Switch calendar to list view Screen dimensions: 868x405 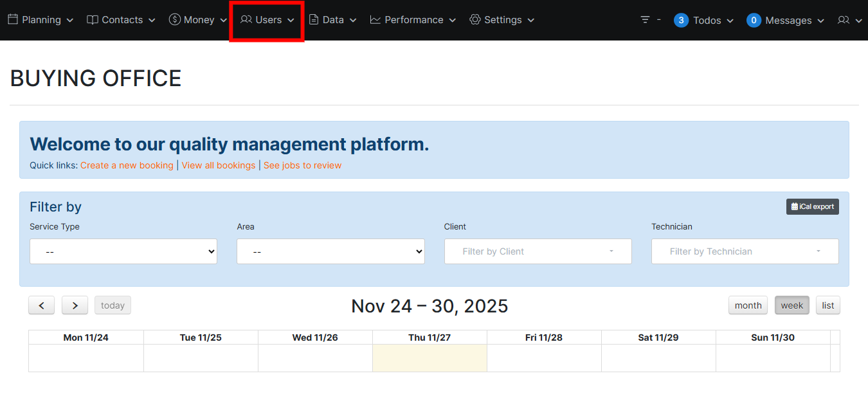[827, 305]
